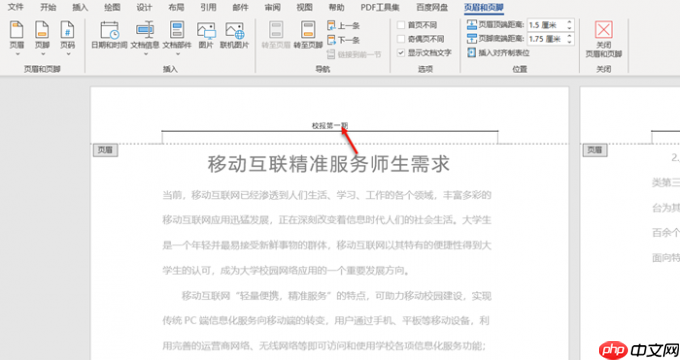Click title 移动互联精准服务师生需求
The image size is (680, 360).
[329, 164]
